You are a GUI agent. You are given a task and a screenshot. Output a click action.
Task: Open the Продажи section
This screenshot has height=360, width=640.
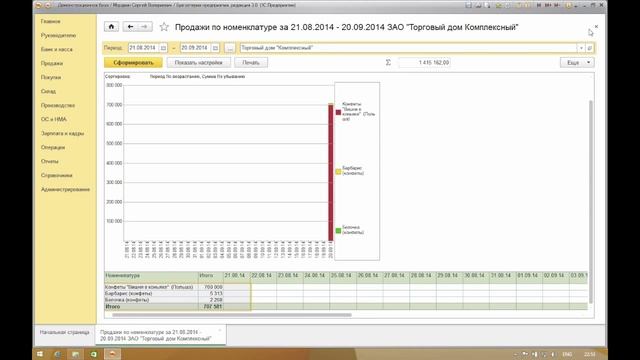[52, 63]
